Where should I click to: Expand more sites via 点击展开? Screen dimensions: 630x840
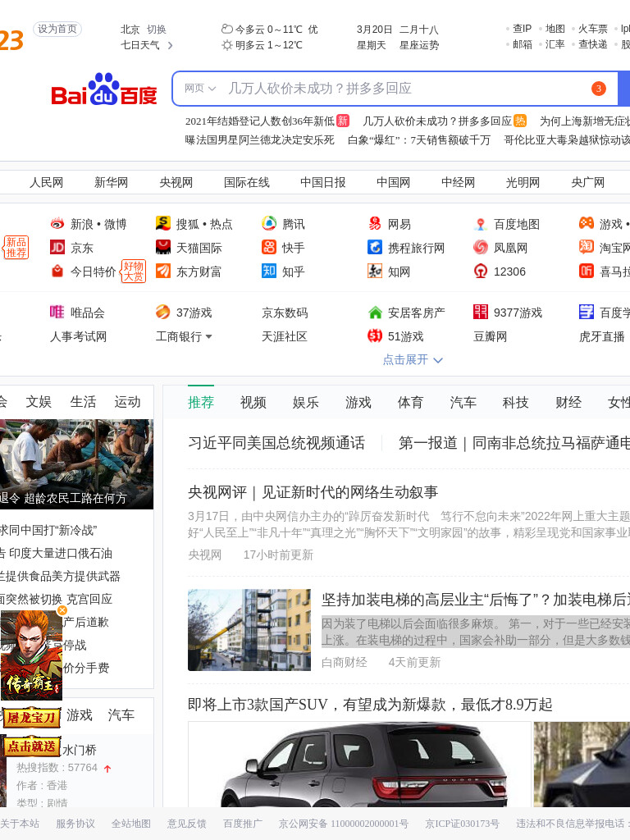tap(413, 359)
